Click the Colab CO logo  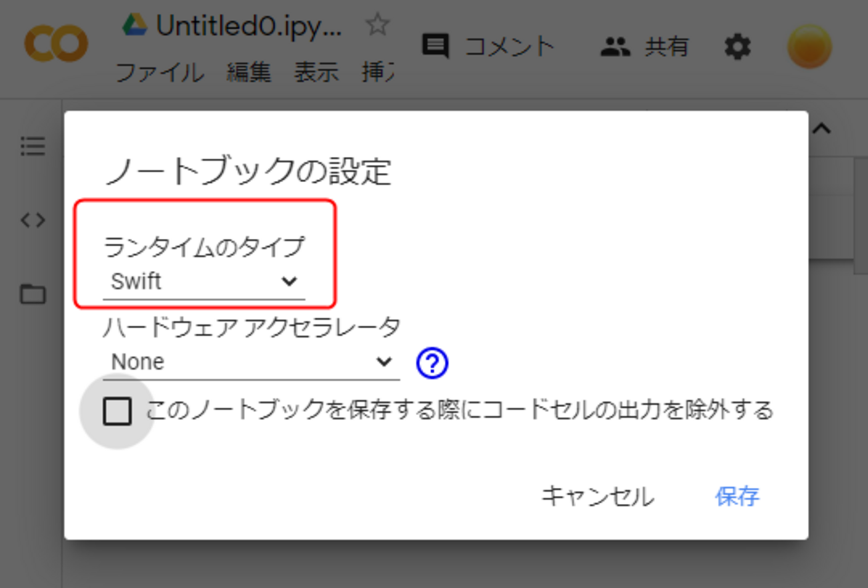[x=56, y=43]
